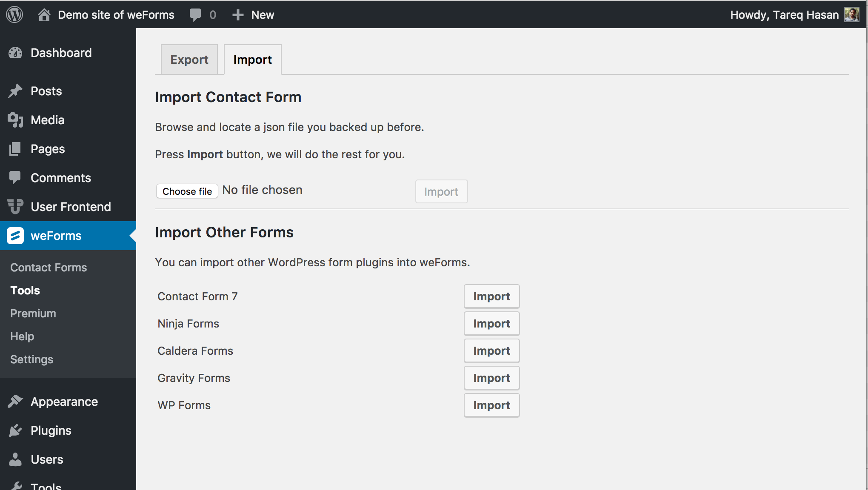The width and height of the screenshot is (868, 490).
Task: Click the Comments sidebar icon
Action: tap(15, 178)
